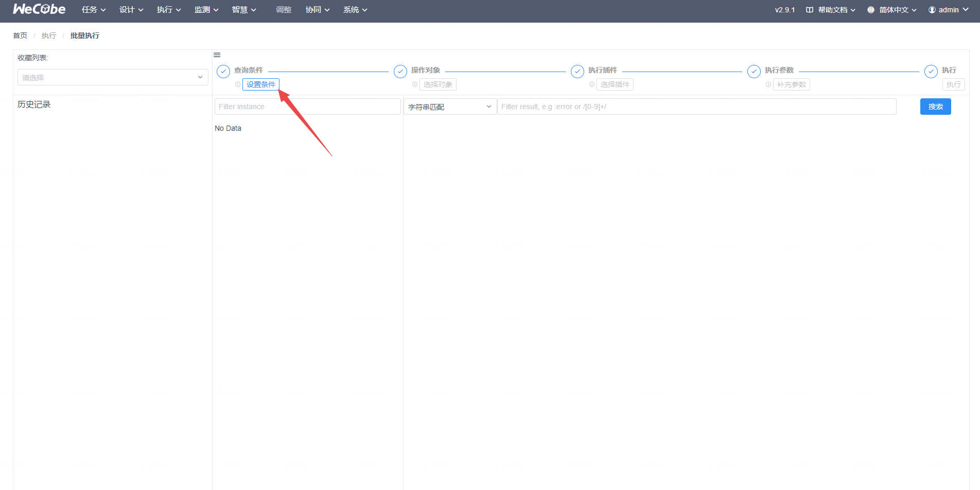Click the 执行参数 step checkmark circle

coord(754,72)
